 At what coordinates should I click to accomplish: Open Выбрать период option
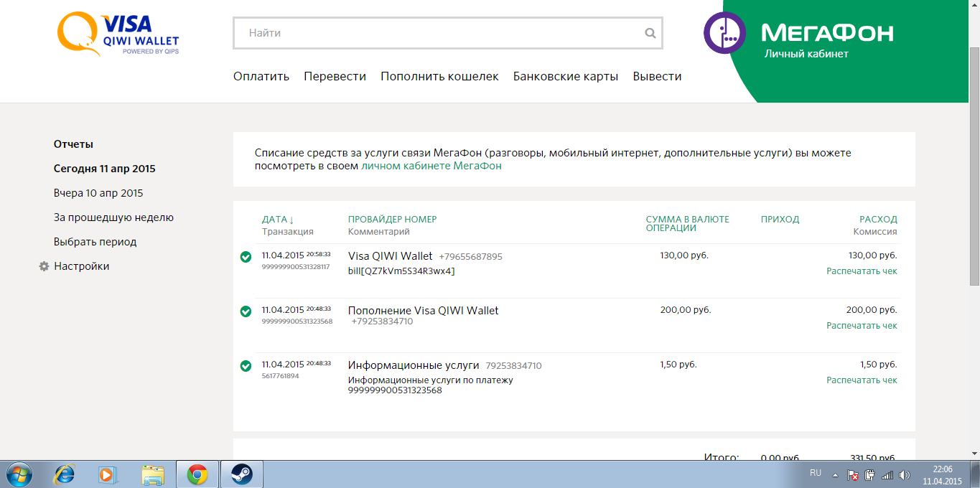[x=95, y=242]
